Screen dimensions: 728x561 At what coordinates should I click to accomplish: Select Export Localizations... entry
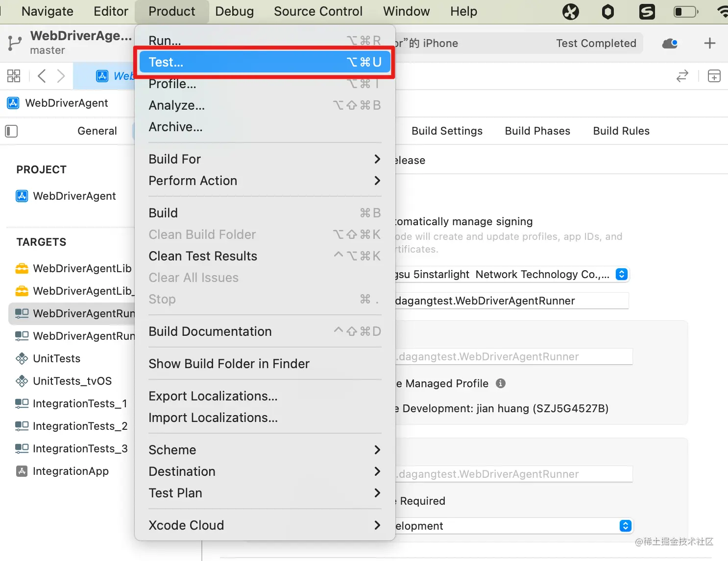tap(265, 396)
